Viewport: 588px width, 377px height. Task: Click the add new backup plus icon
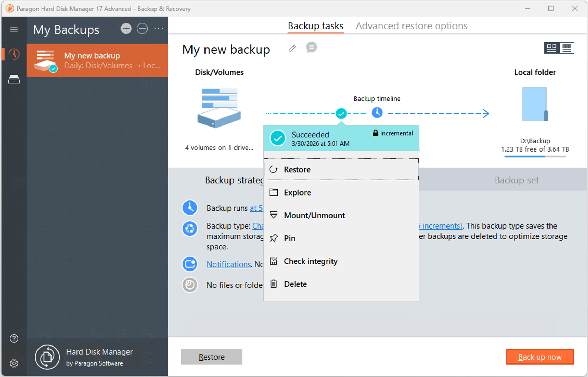tap(126, 29)
